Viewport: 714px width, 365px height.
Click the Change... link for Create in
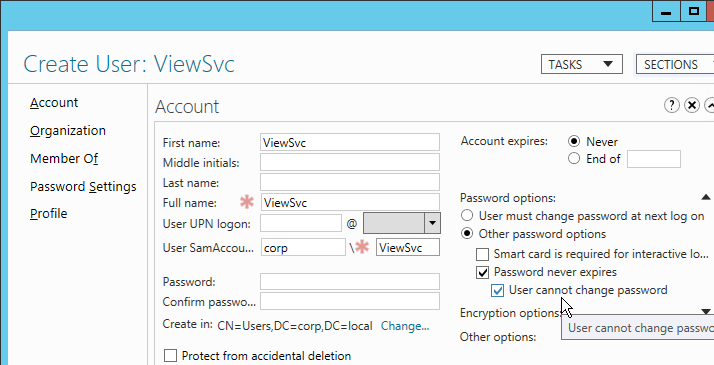[x=405, y=326]
